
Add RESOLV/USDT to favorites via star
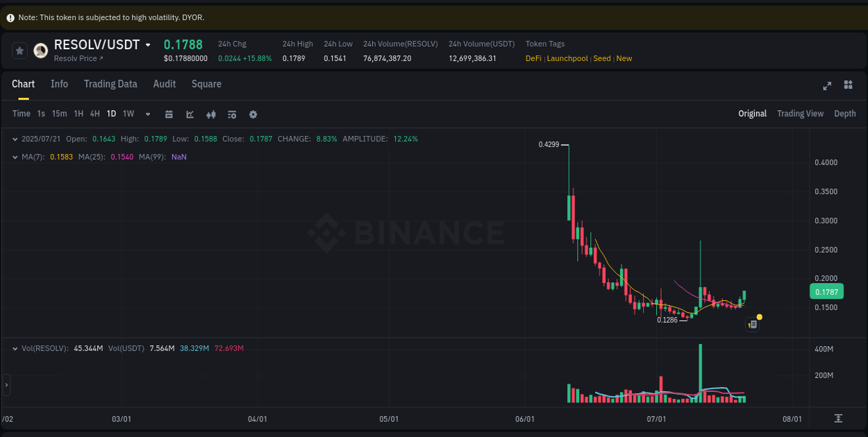19,50
